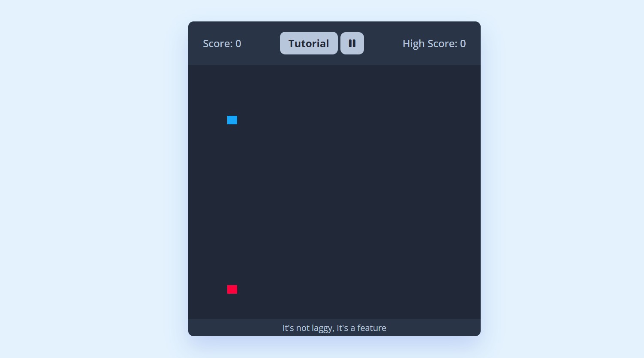The width and height of the screenshot is (644, 358).
Task: Click the red food square
Action: tap(232, 289)
